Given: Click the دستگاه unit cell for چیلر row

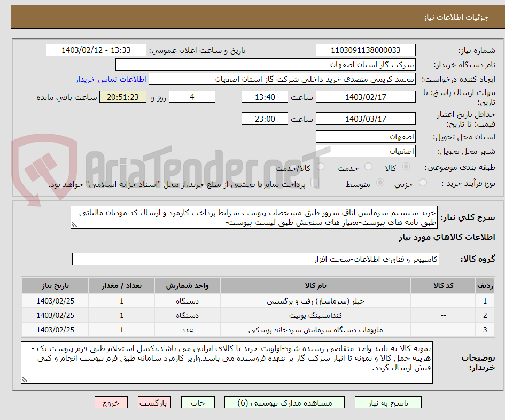Looking at the screenshot, I should (x=188, y=301).
